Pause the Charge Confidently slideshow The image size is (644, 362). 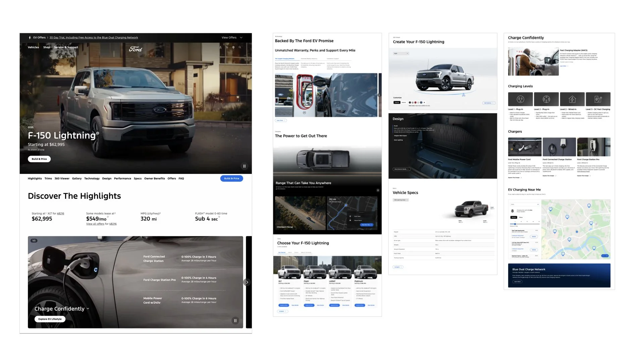pos(235,320)
